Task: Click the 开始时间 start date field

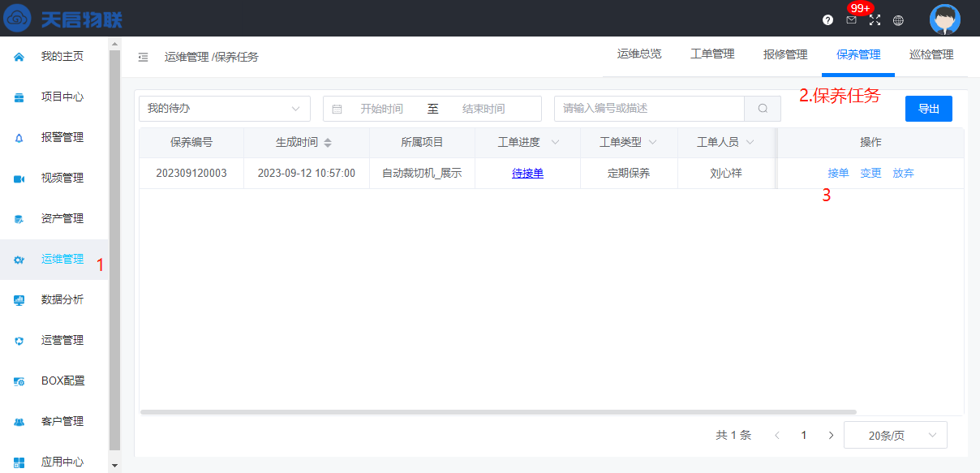Action: coord(381,109)
